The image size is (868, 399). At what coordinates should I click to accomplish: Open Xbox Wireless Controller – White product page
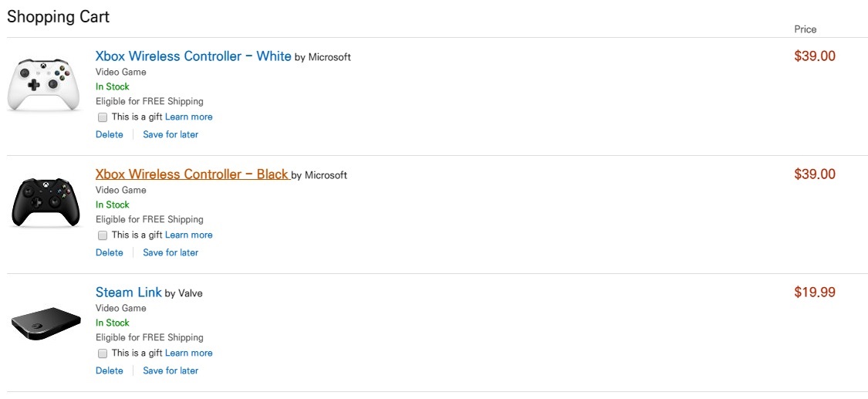tap(193, 56)
